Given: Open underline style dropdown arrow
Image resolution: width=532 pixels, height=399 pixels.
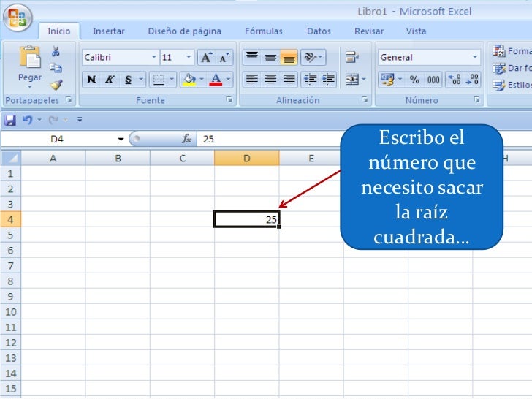Looking at the screenshot, I should tap(141, 80).
